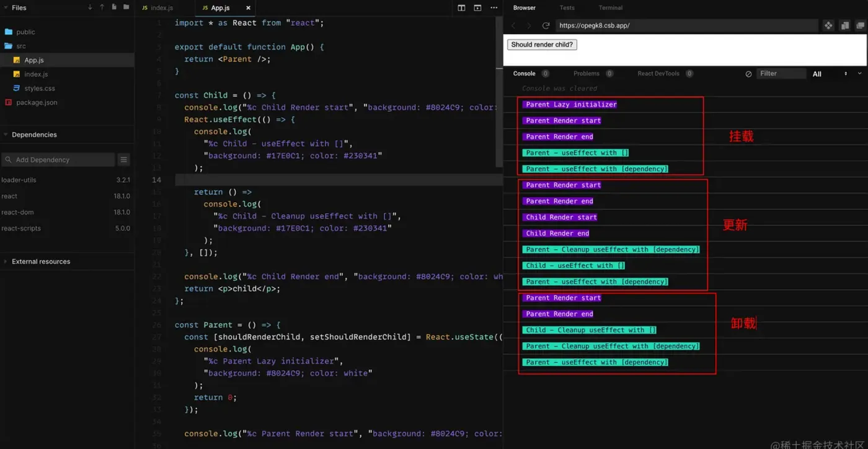
Task: Switch to the Tests tab
Action: click(567, 8)
